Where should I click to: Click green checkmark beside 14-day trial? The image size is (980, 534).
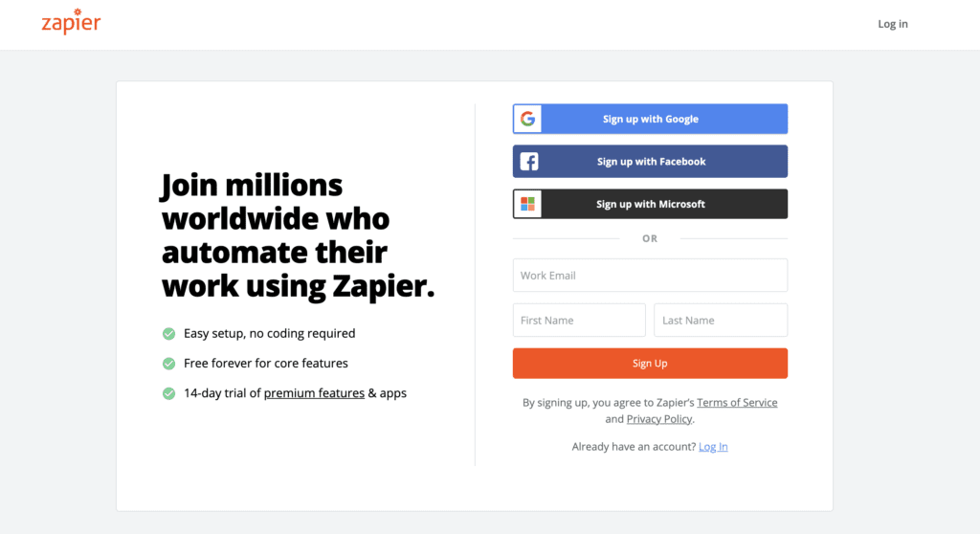[x=168, y=393]
